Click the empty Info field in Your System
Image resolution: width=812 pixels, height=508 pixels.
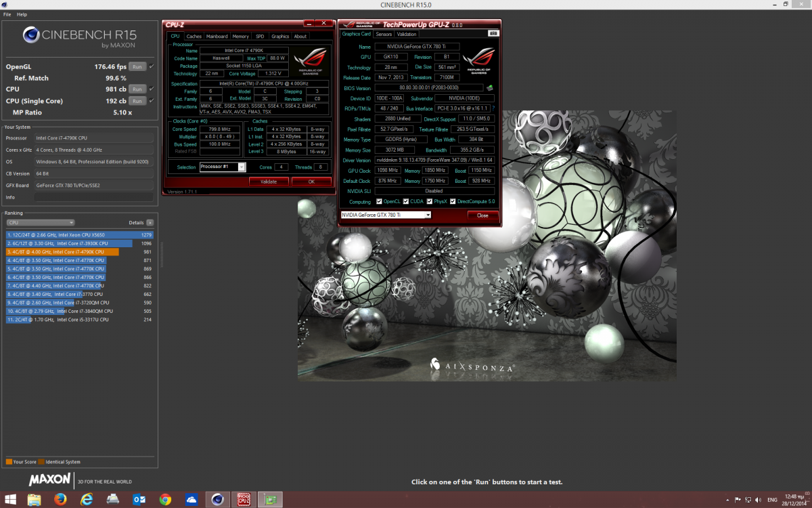coord(94,197)
